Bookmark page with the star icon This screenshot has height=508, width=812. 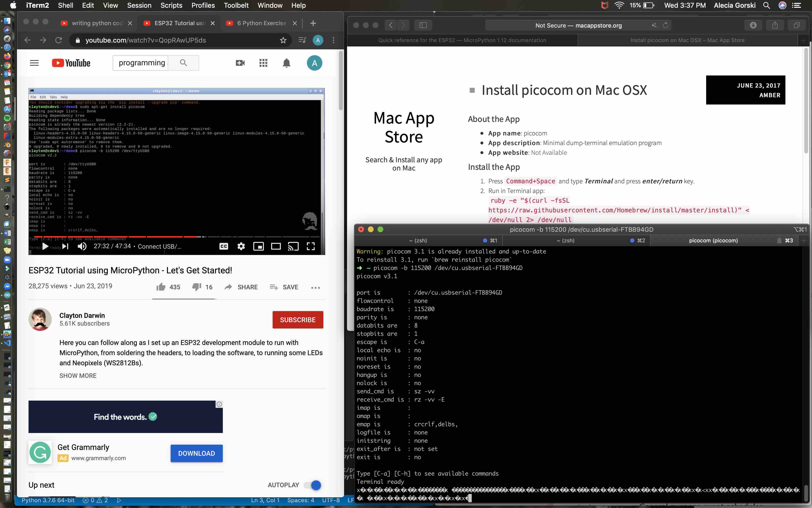pos(283,40)
